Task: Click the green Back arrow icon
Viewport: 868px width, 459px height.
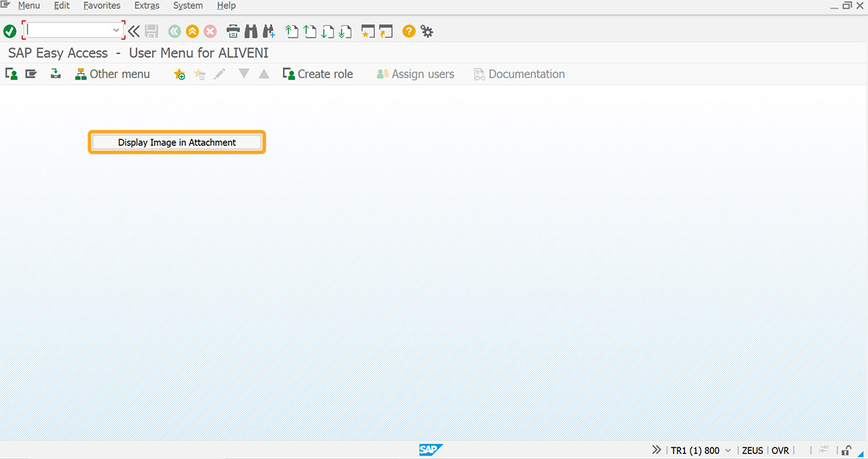Action: point(174,31)
